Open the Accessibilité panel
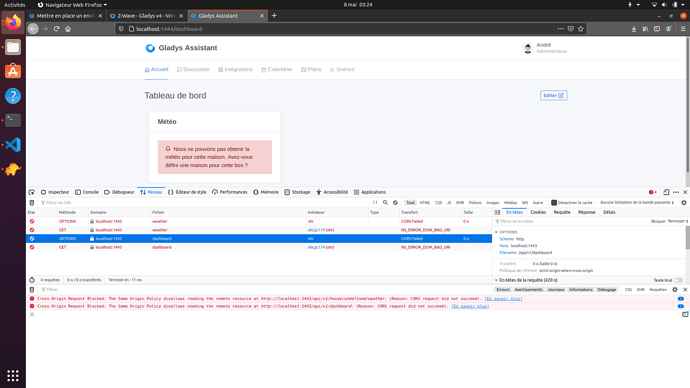The height and width of the screenshot is (388, 690). coord(332,192)
